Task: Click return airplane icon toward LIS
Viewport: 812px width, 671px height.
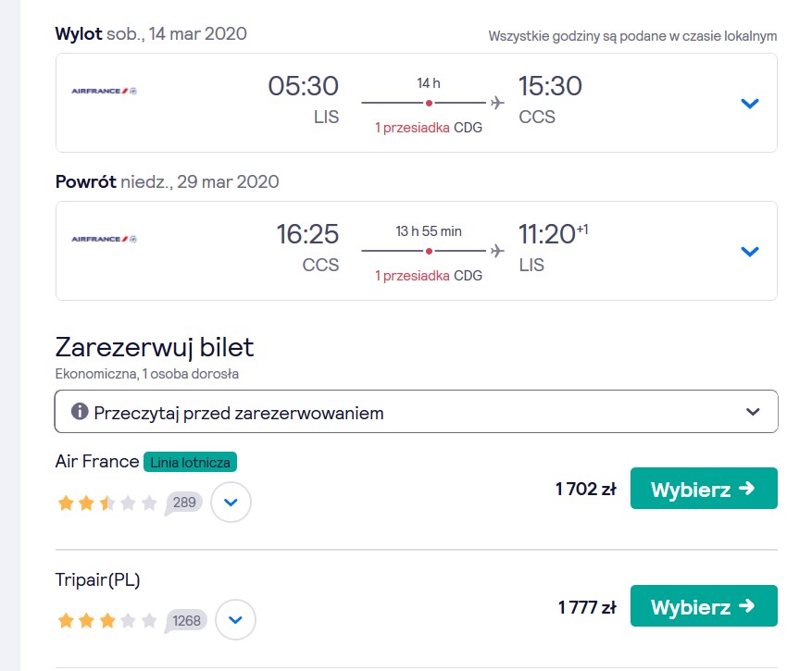Action: pyautogui.click(x=497, y=251)
